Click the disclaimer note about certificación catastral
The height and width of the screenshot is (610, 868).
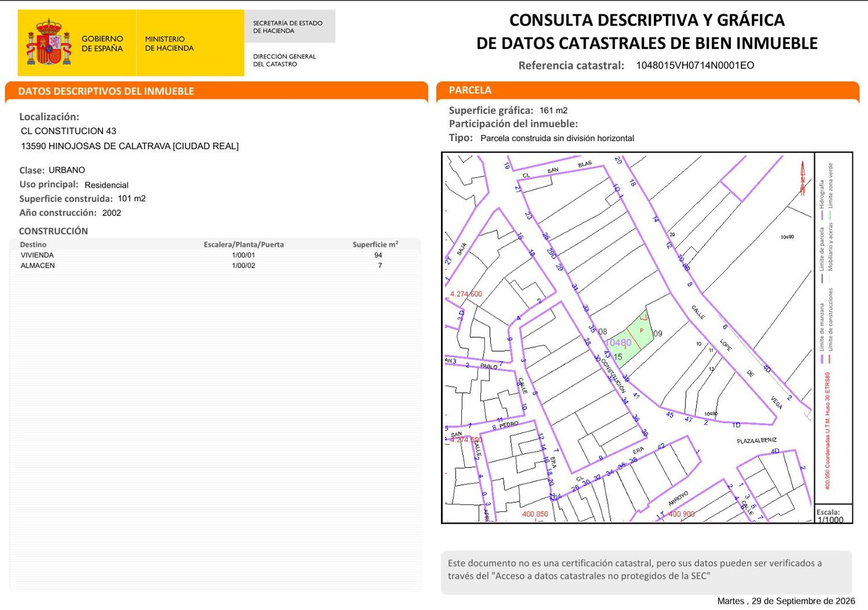pos(635,570)
